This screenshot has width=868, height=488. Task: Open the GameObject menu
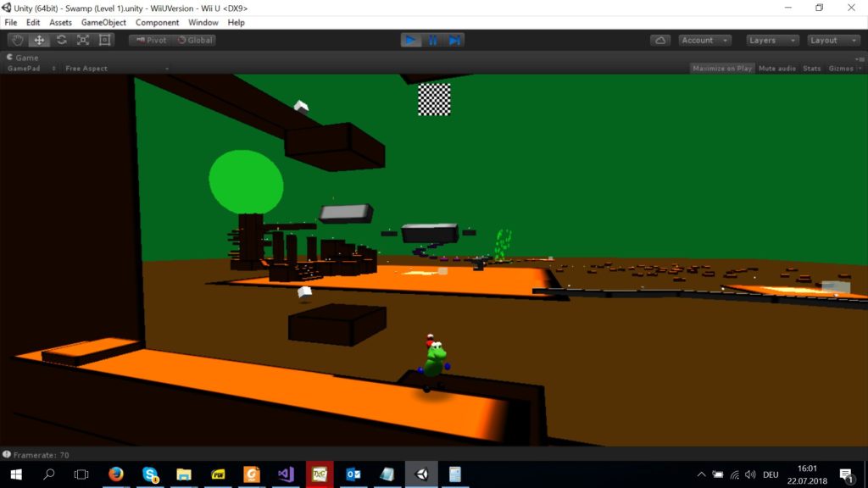(x=103, y=23)
